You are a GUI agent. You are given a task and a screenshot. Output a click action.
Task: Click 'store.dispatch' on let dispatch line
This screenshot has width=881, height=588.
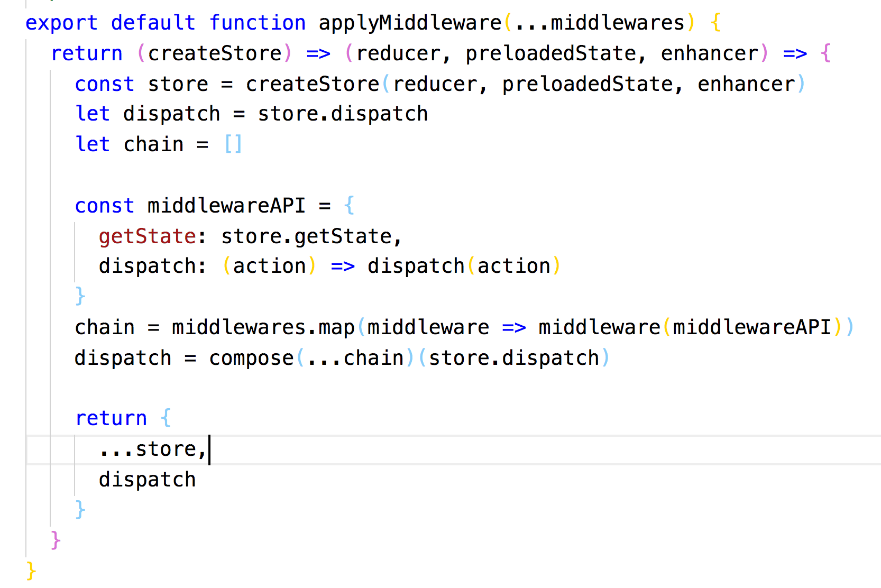tap(343, 114)
